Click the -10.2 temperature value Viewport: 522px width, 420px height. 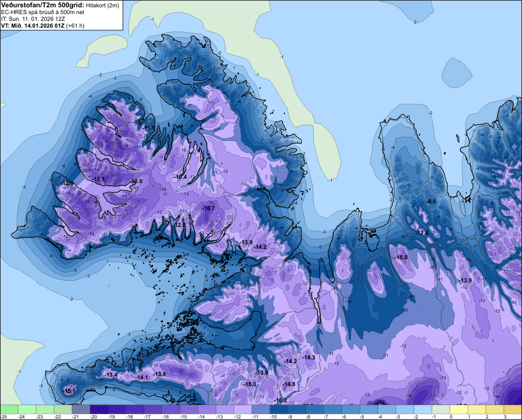280,400
